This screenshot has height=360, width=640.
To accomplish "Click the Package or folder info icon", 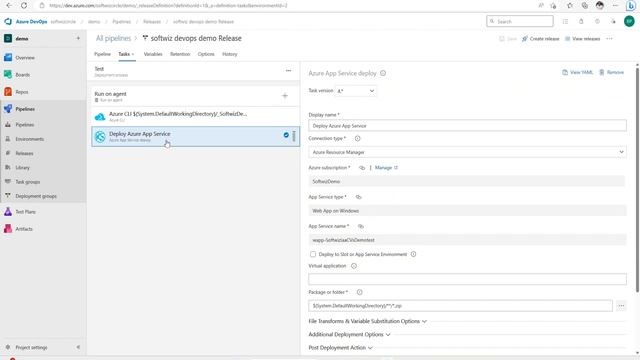I will pos(360,292).
